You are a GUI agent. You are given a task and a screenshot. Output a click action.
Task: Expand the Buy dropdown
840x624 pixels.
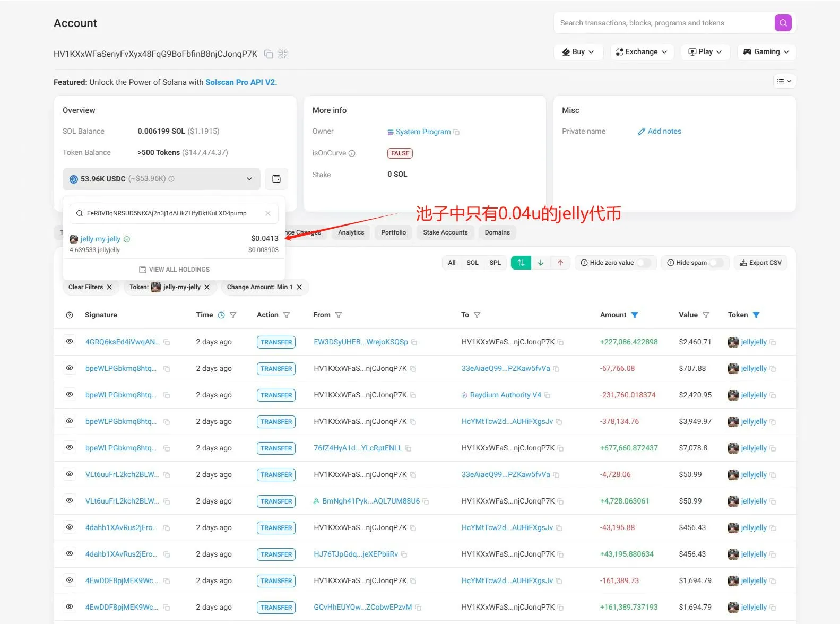[578, 52]
